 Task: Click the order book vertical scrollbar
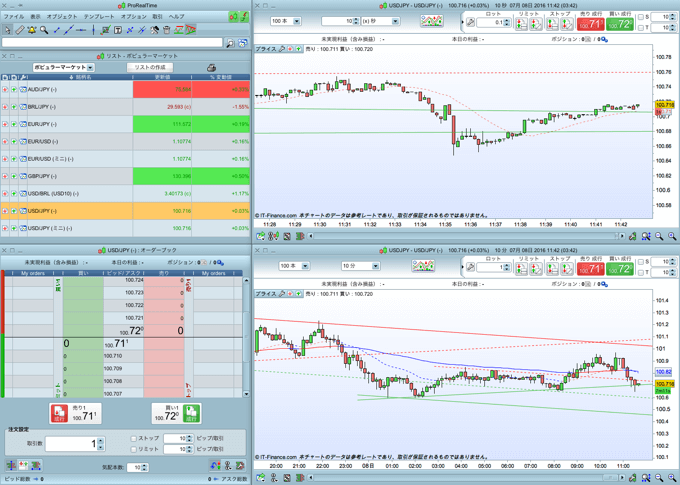(x=246, y=337)
